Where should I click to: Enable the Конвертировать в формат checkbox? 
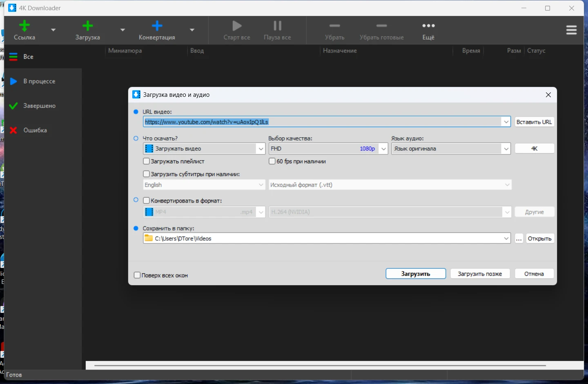tap(147, 201)
